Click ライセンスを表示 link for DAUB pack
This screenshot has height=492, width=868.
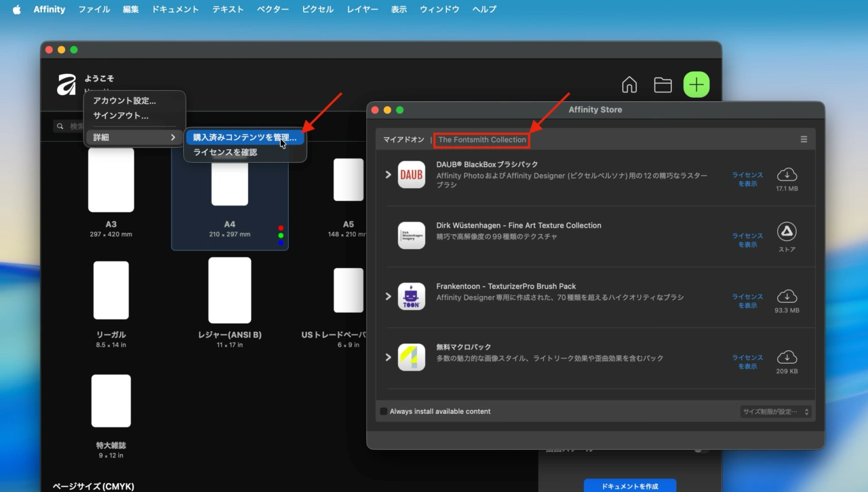[747, 179]
